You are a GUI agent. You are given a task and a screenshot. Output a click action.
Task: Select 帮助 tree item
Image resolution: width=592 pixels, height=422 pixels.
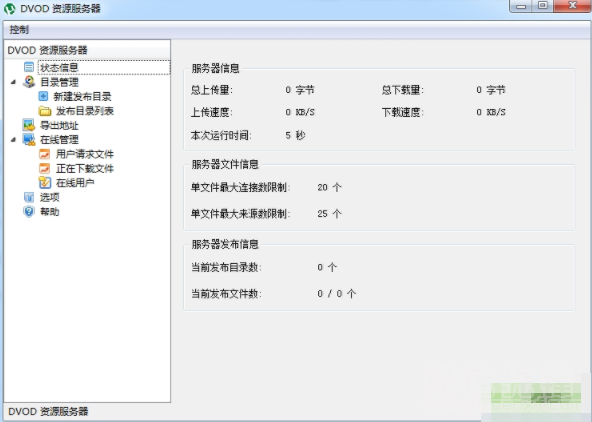click(50, 212)
